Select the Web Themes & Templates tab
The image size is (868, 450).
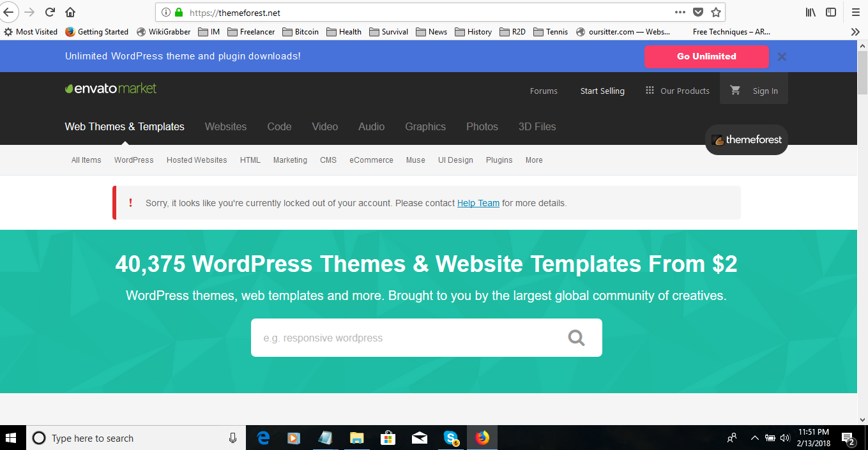[x=125, y=126]
